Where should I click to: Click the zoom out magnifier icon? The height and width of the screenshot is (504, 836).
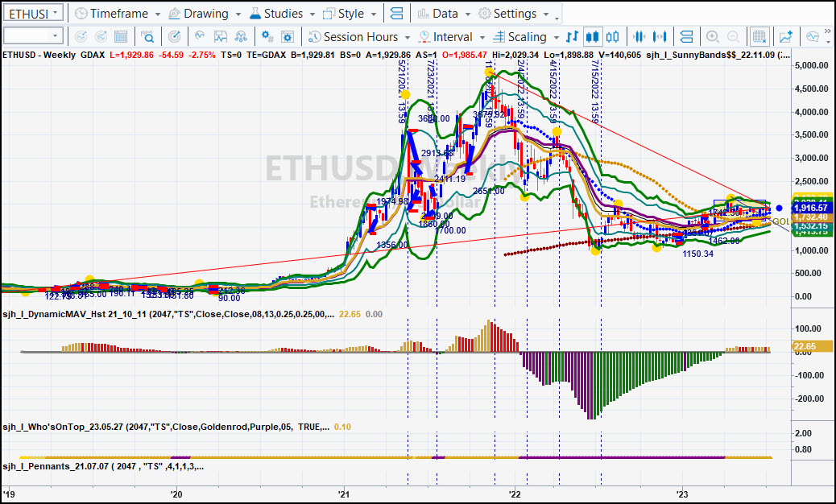pyautogui.click(x=733, y=36)
